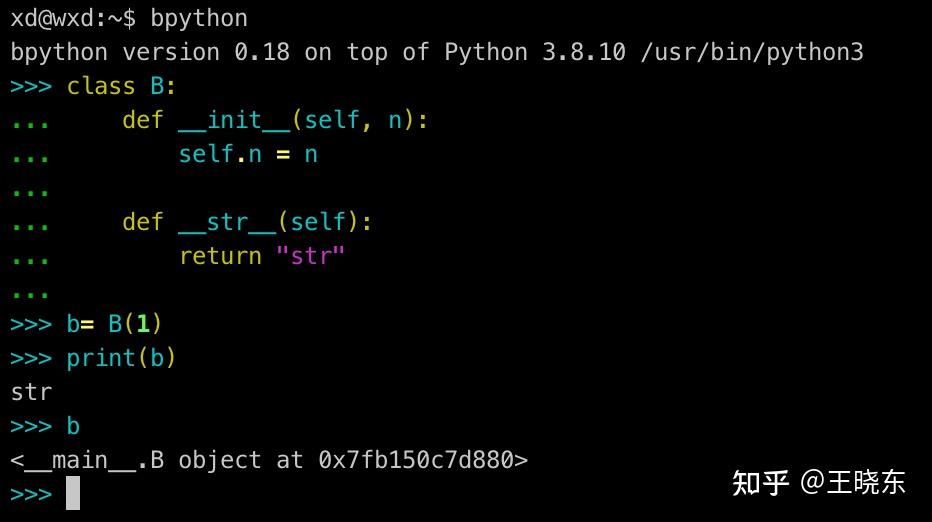Click the 'bpython' command on the shell line
The image size is (932, 522).
[x=199, y=18]
